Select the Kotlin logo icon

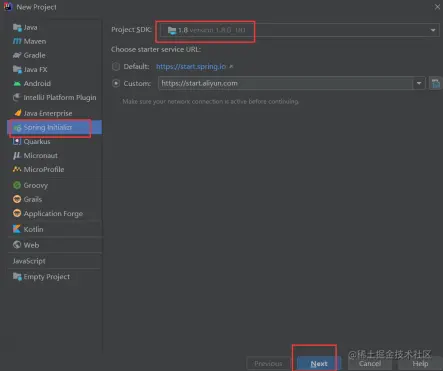click(x=17, y=229)
